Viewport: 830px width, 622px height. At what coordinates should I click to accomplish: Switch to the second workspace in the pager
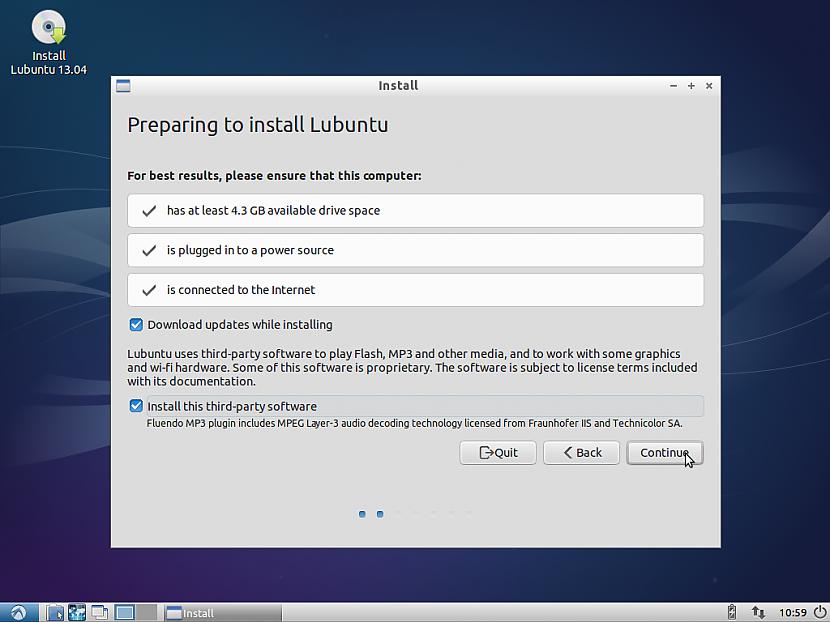pos(147,612)
